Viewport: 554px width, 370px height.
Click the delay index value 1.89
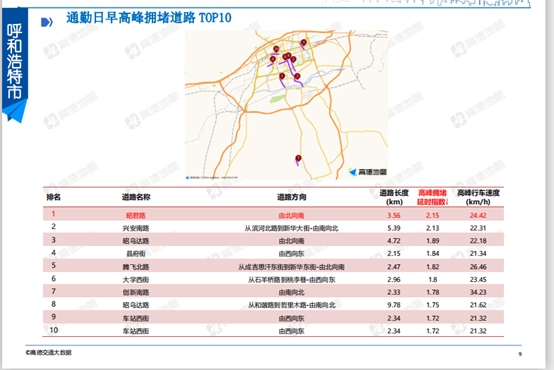click(432, 241)
